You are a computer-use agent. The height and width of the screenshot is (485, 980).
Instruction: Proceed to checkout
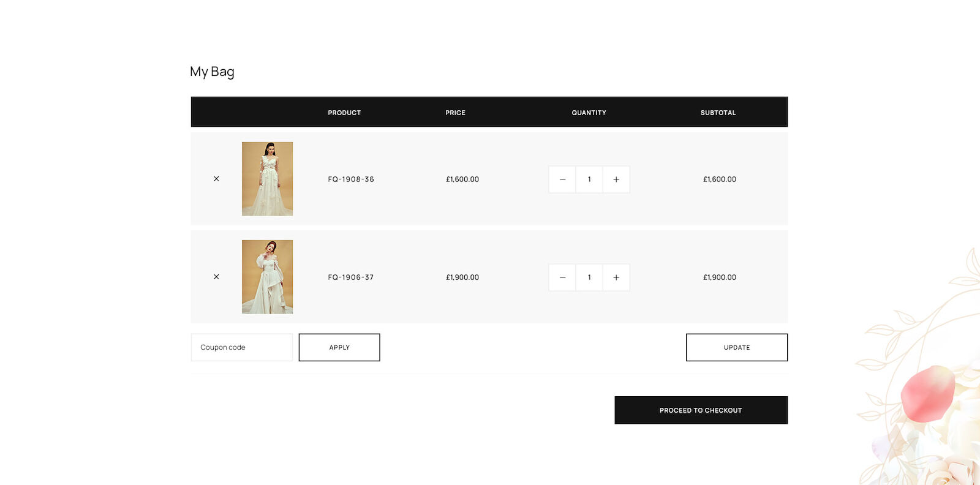click(701, 410)
